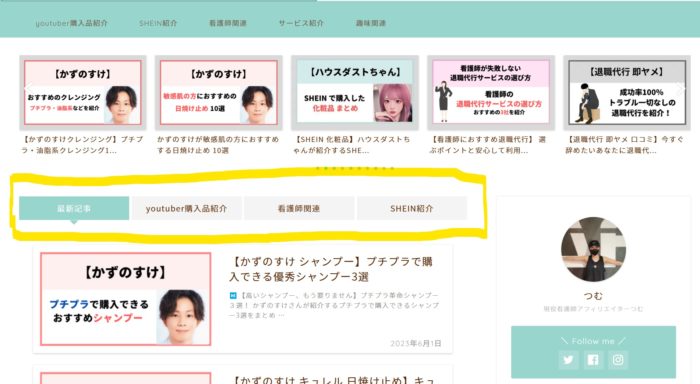Select the 最新記事 tab
This screenshot has width=700, height=384.
[74, 208]
